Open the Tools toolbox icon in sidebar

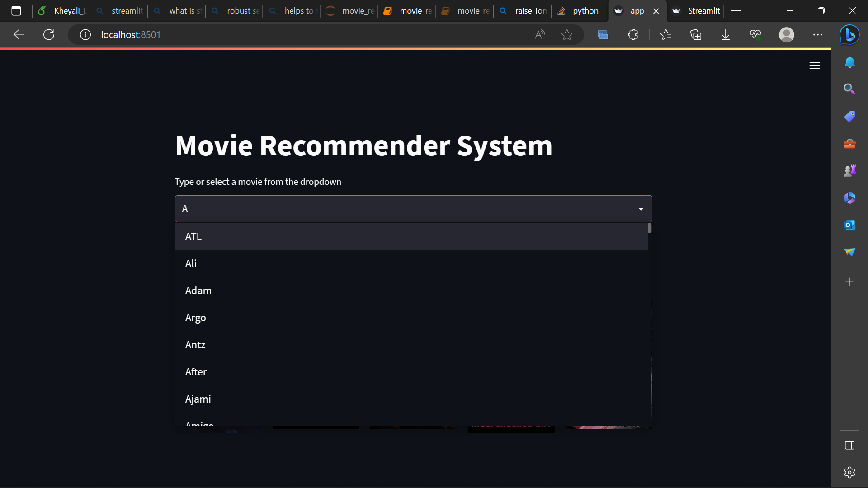pyautogui.click(x=849, y=144)
